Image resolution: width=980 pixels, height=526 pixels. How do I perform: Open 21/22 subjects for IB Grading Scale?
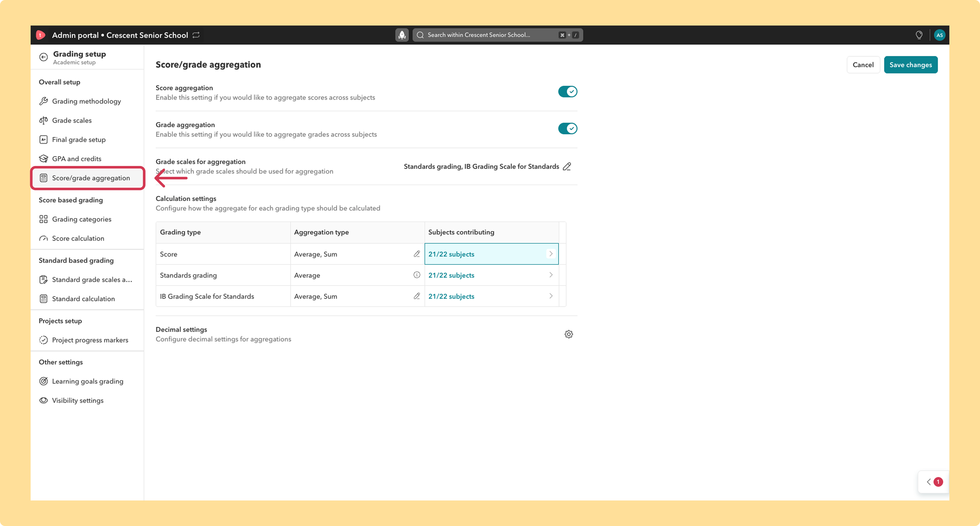(451, 297)
